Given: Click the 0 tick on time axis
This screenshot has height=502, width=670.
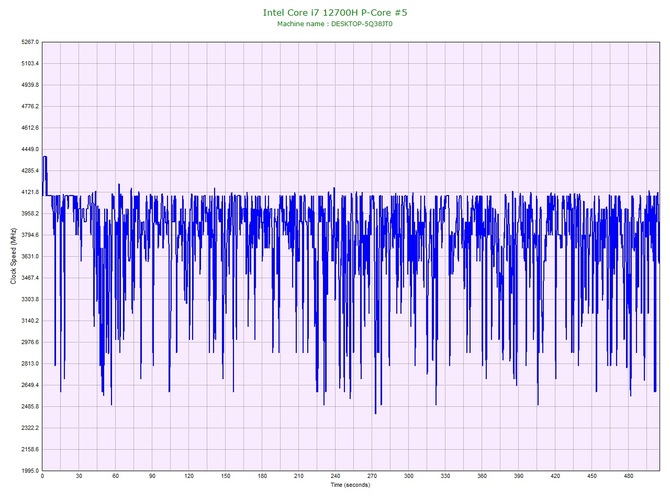Looking at the screenshot, I should (42, 476).
